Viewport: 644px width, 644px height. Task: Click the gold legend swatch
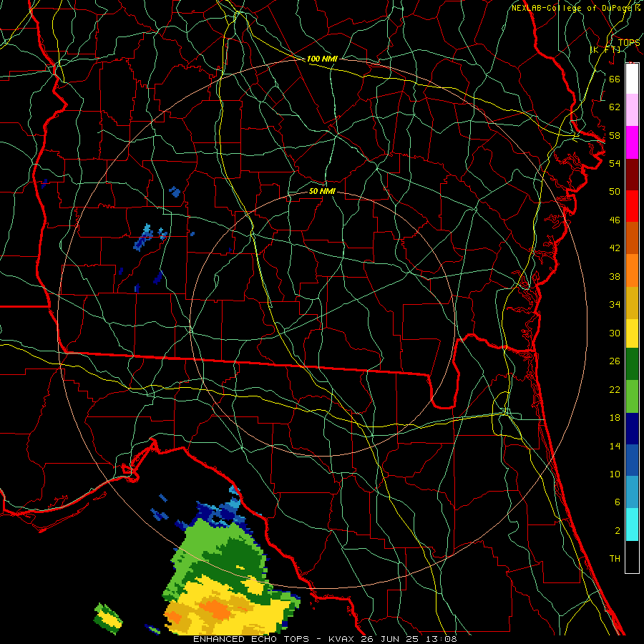[x=632, y=303]
